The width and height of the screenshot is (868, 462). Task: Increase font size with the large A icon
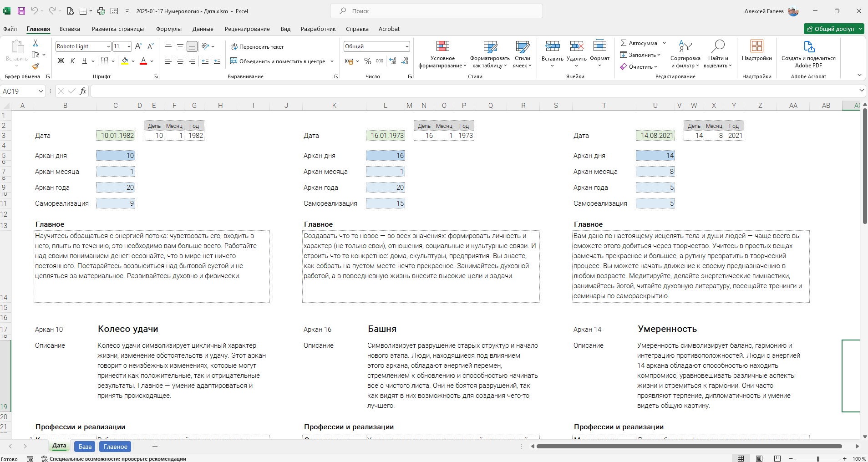tap(139, 46)
